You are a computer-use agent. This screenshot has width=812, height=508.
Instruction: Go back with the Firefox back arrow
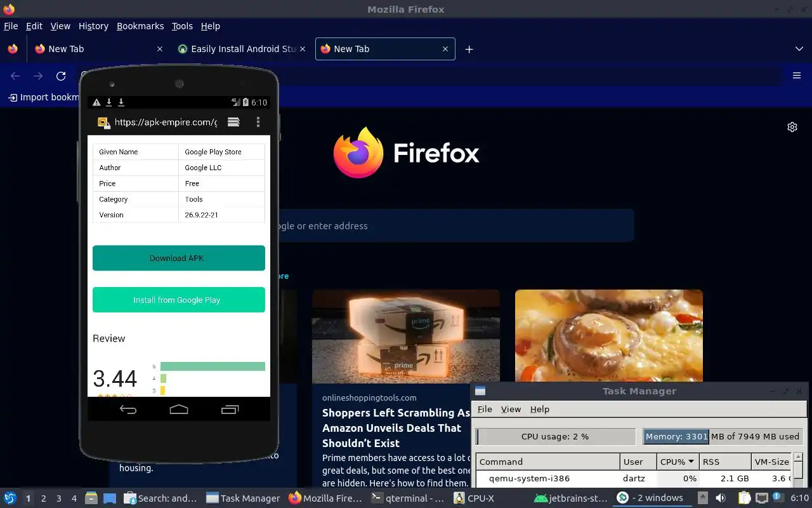coord(15,76)
